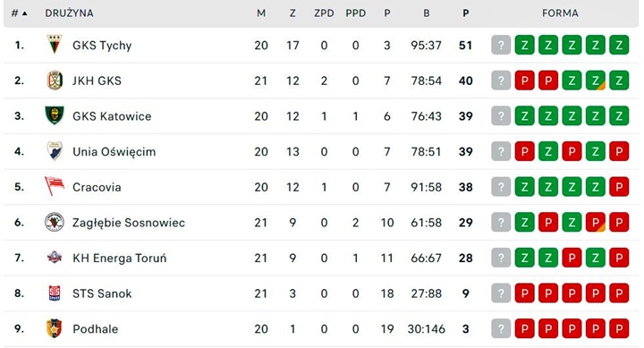Click the JKH GKS team crest
The width and height of the screenshot is (644, 348).
coord(55,81)
